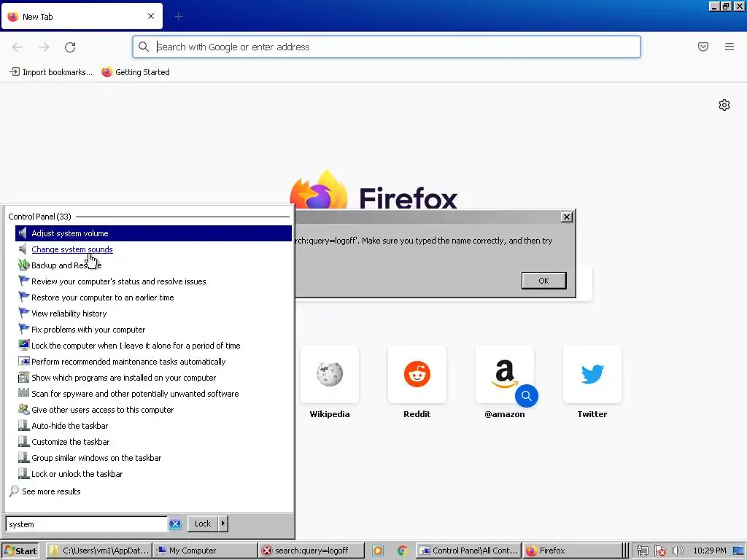Click the Show desktop icon in tray
747x560 pixels.
coord(738,551)
